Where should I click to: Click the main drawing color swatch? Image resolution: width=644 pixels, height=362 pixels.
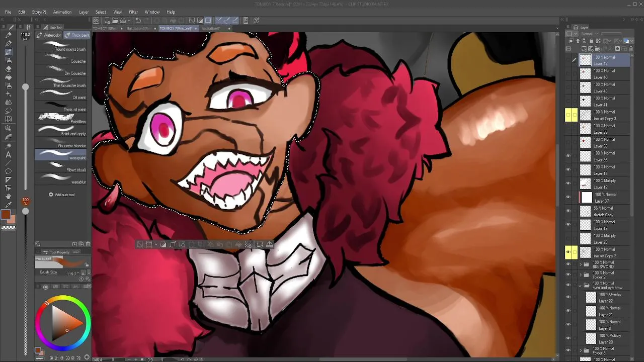click(6, 215)
